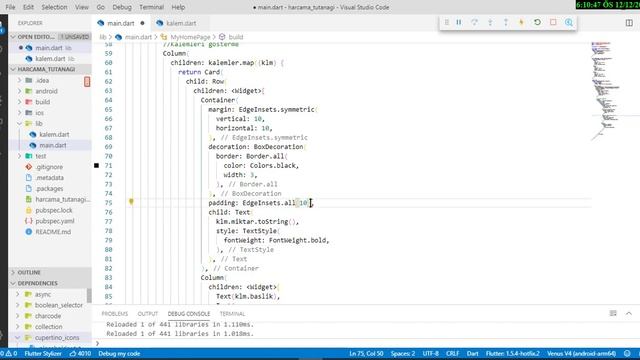Open the Debug menu
Viewport: 640px width, 360px height.
122,7
